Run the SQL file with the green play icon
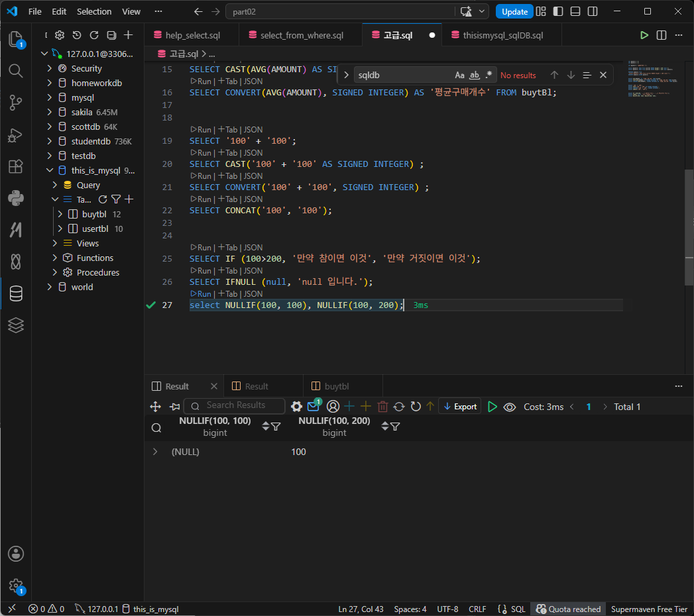This screenshot has height=616, width=694. pyautogui.click(x=644, y=35)
